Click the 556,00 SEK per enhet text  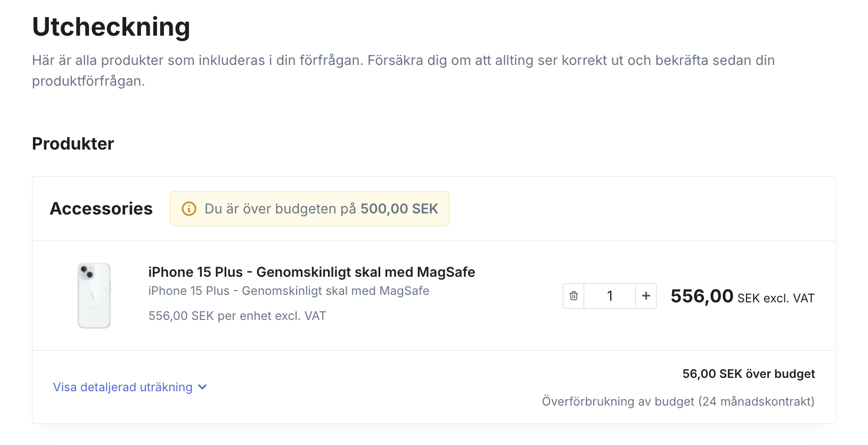point(238,316)
